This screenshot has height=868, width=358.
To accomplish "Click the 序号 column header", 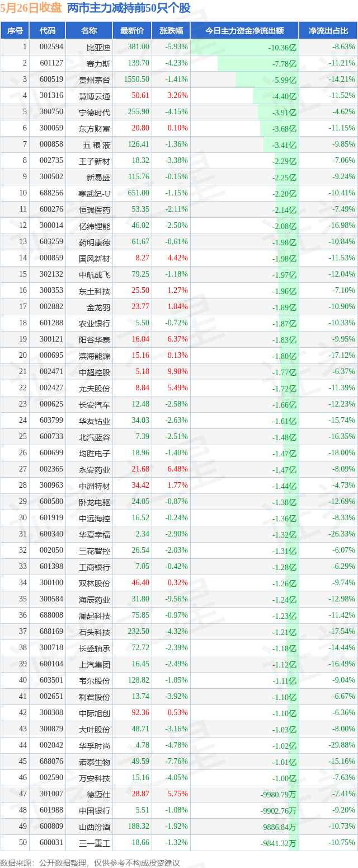I will [x=15, y=31].
